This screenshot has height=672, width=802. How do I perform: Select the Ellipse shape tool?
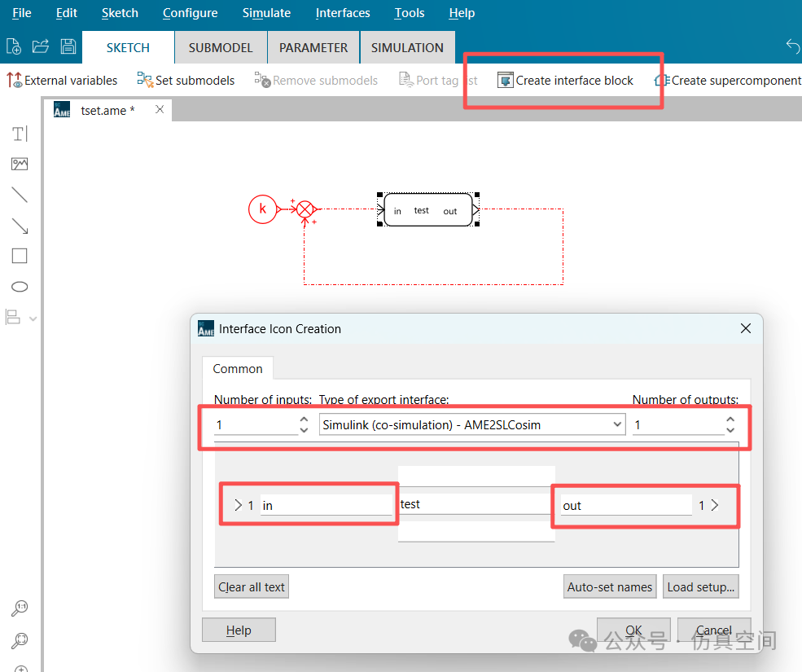point(20,287)
